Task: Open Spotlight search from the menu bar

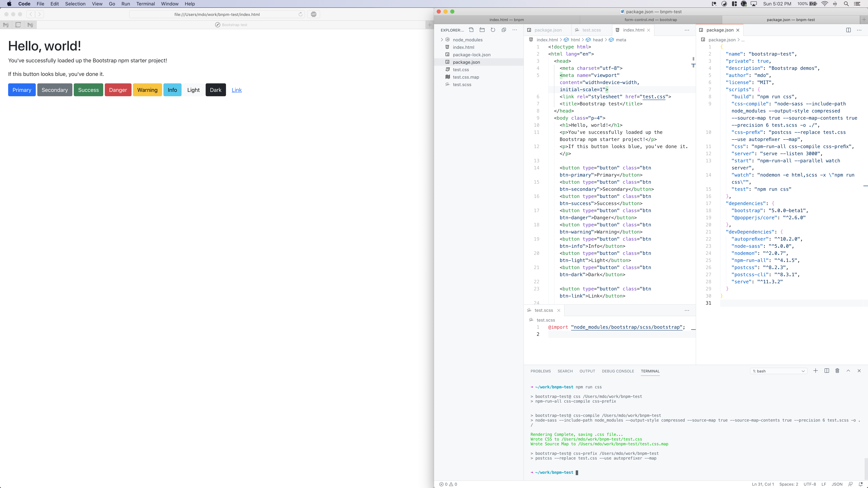Action: pyautogui.click(x=846, y=4)
